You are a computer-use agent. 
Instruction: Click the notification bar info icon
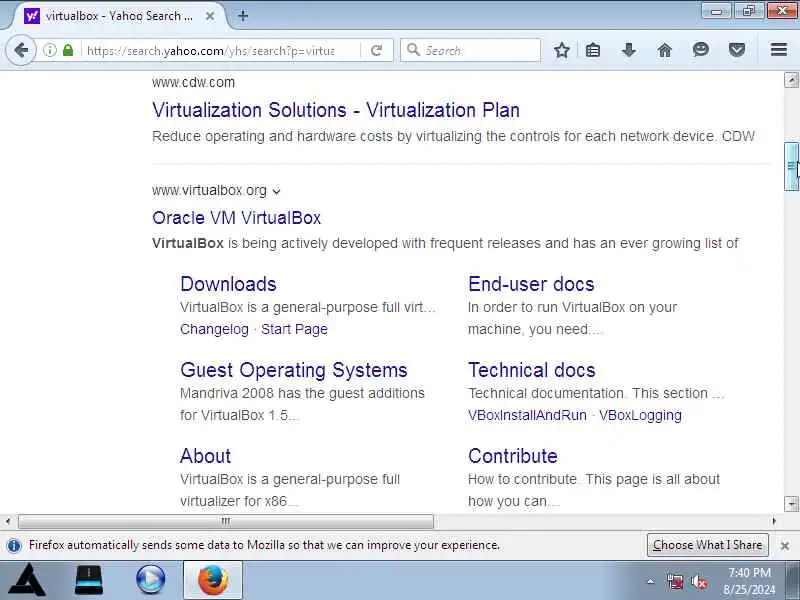(x=14, y=545)
